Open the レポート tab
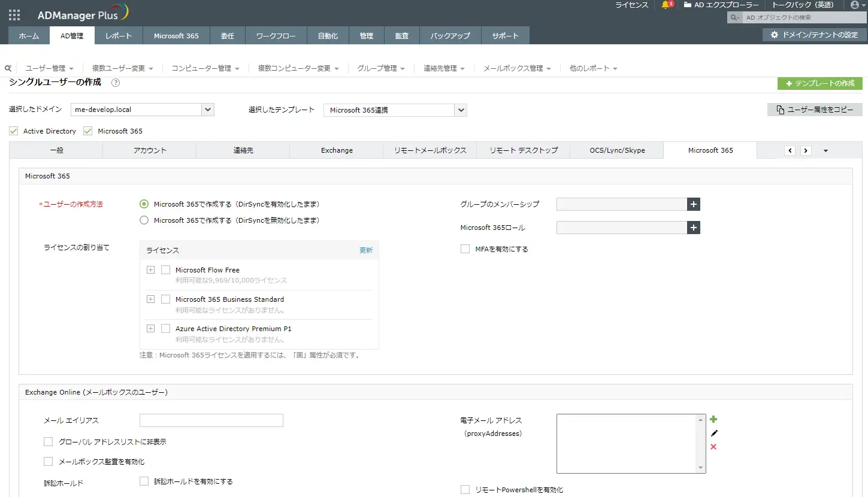868x497 pixels. (119, 36)
